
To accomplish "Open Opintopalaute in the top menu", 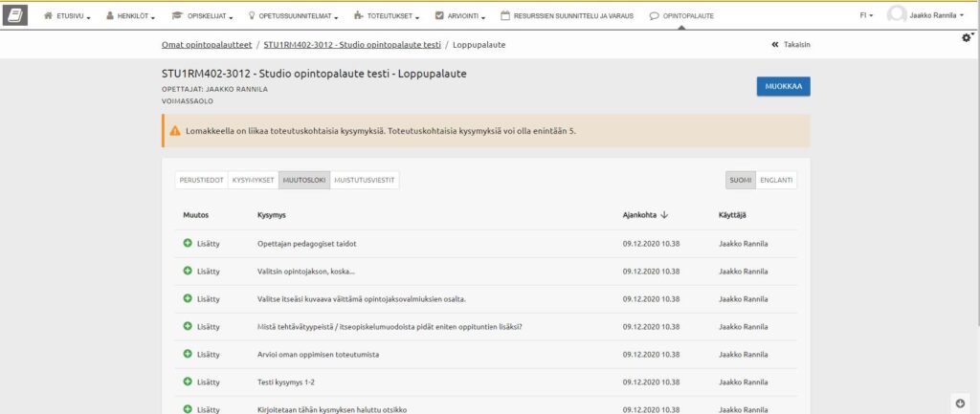I will click(680, 16).
